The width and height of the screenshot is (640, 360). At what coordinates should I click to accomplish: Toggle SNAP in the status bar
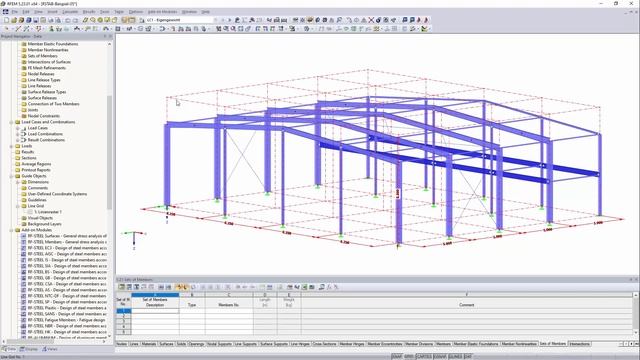click(397, 357)
